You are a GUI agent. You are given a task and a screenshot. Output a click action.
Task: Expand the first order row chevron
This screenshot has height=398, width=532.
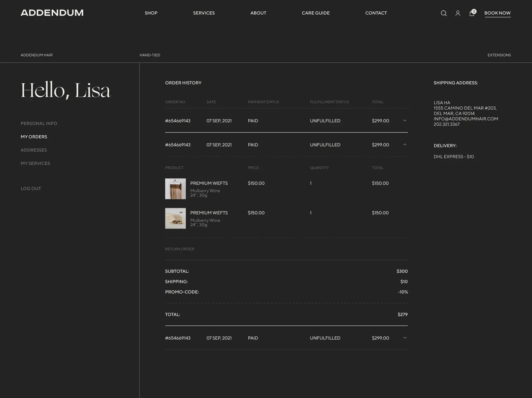tap(405, 121)
